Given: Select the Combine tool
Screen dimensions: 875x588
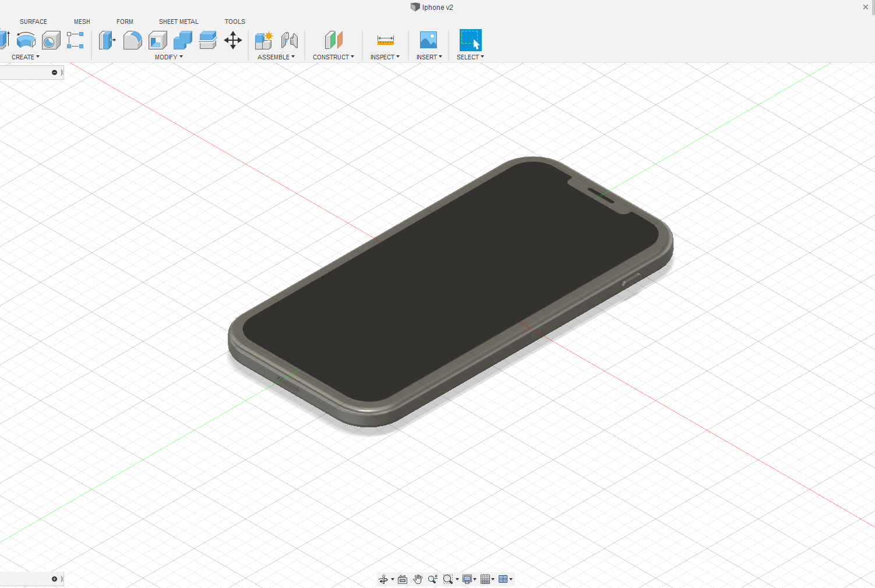Looking at the screenshot, I should point(182,40).
